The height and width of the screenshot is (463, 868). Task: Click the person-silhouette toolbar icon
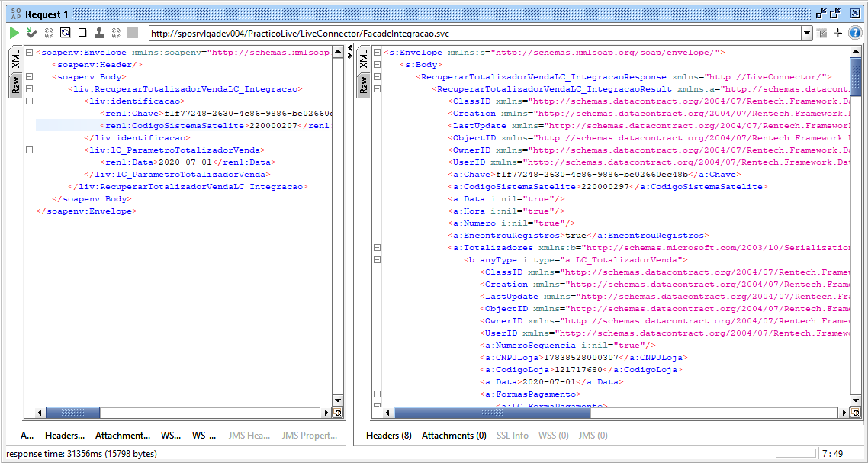pyautogui.click(x=99, y=33)
